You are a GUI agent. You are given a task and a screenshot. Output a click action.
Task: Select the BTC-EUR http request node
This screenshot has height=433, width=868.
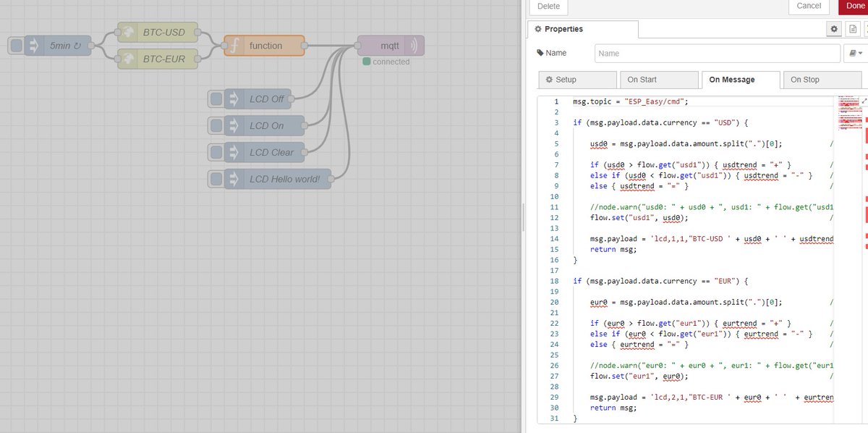[158, 59]
